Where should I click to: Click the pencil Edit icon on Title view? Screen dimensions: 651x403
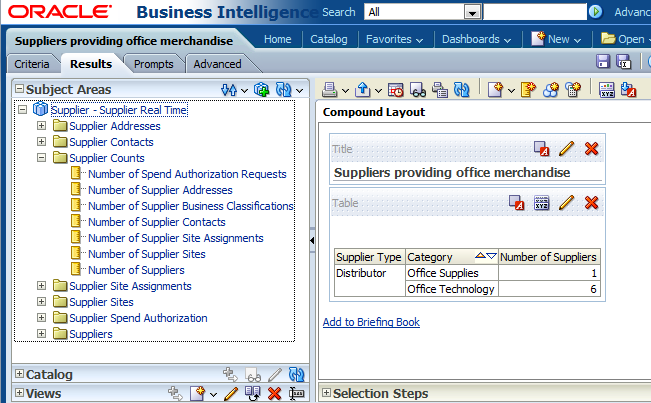coord(566,149)
